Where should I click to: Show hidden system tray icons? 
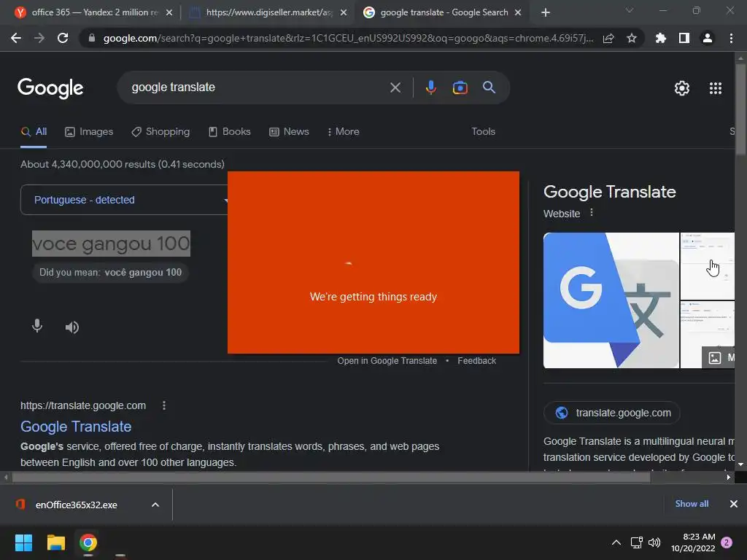tap(616, 542)
